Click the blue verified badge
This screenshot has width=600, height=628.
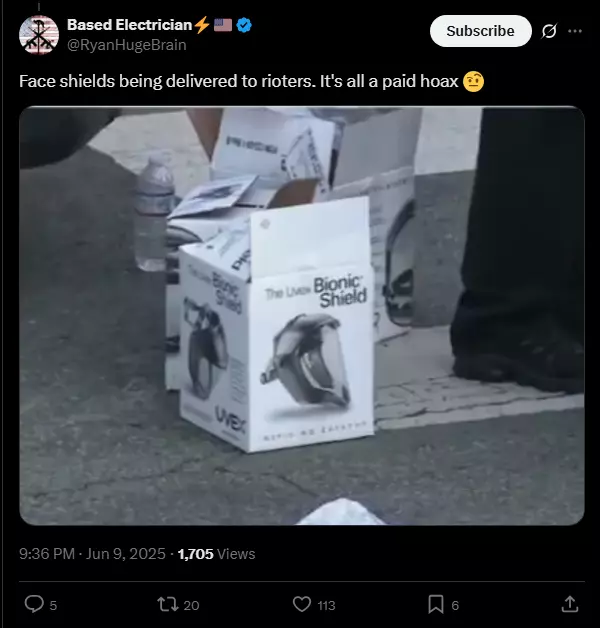[244, 25]
